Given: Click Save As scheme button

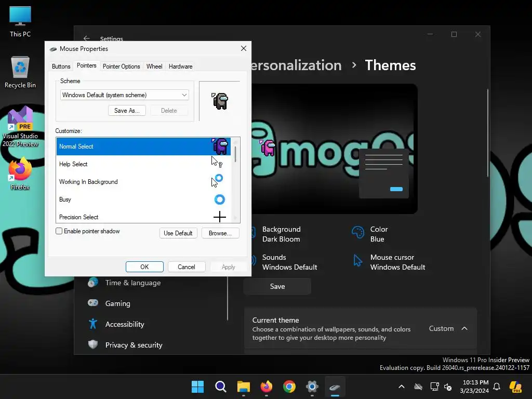Looking at the screenshot, I should (127, 111).
